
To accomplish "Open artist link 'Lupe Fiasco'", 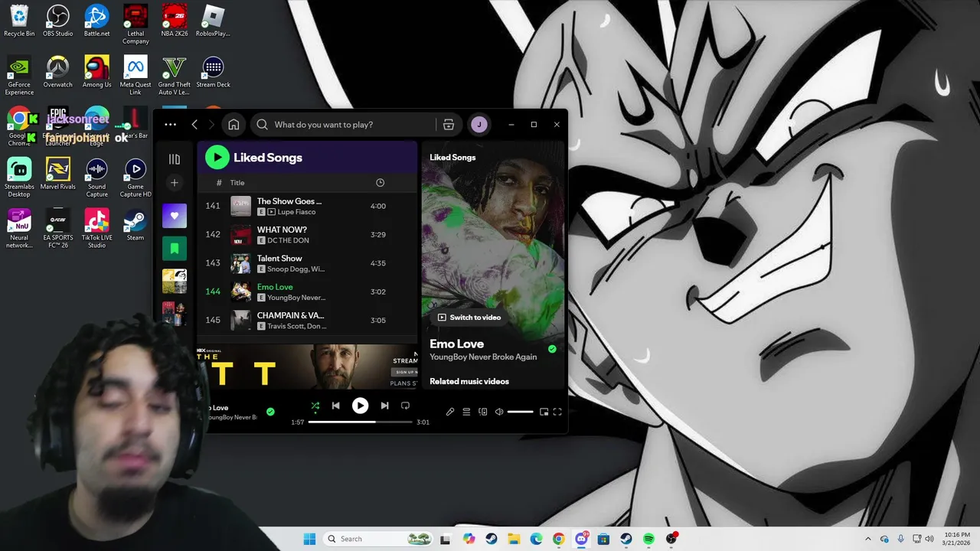I will click(296, 212).
